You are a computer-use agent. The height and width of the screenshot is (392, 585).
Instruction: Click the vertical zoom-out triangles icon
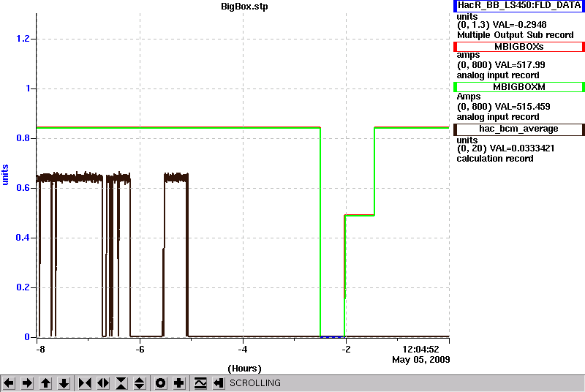click(140, 383)
